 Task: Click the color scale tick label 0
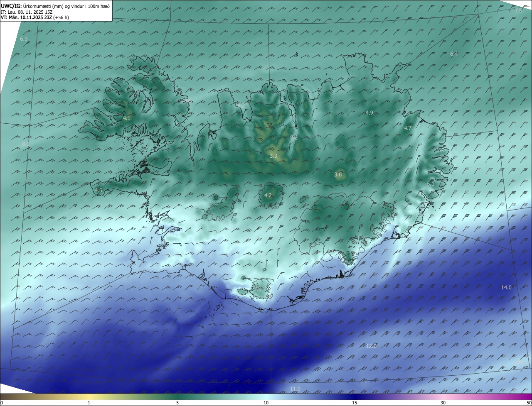(x=2, y=403)
